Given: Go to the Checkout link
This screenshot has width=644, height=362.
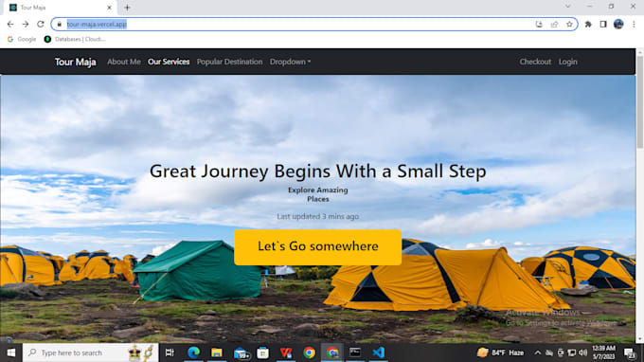Looking at the screenshot, I should pyautogui.click(x=535, y=62).
